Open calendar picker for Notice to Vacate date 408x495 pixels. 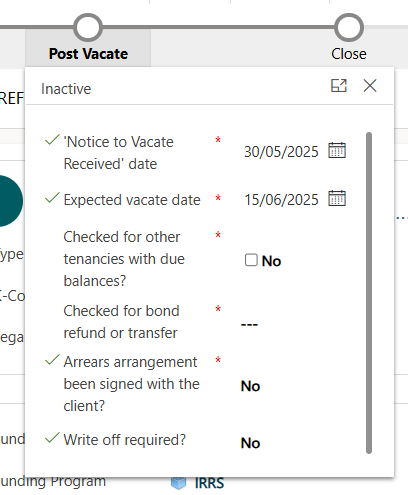[337, 150]
